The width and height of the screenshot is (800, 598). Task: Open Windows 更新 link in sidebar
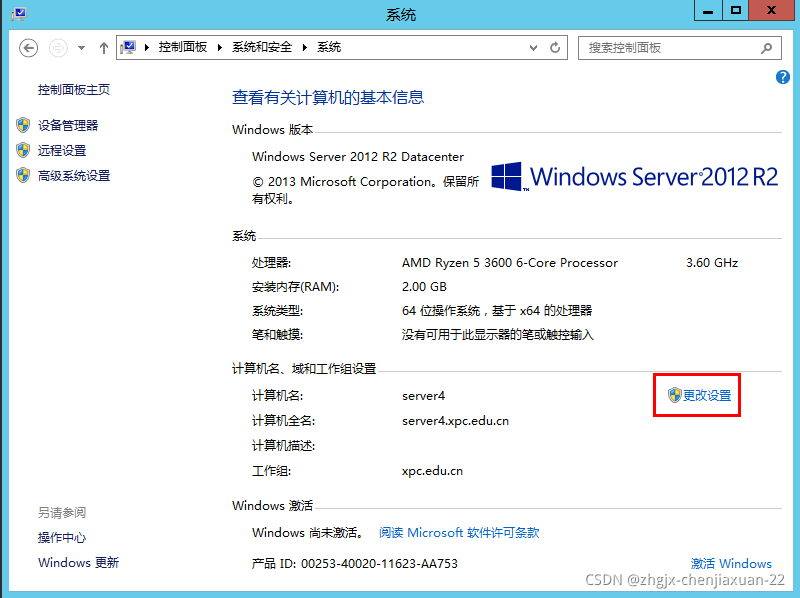[79, 563]
